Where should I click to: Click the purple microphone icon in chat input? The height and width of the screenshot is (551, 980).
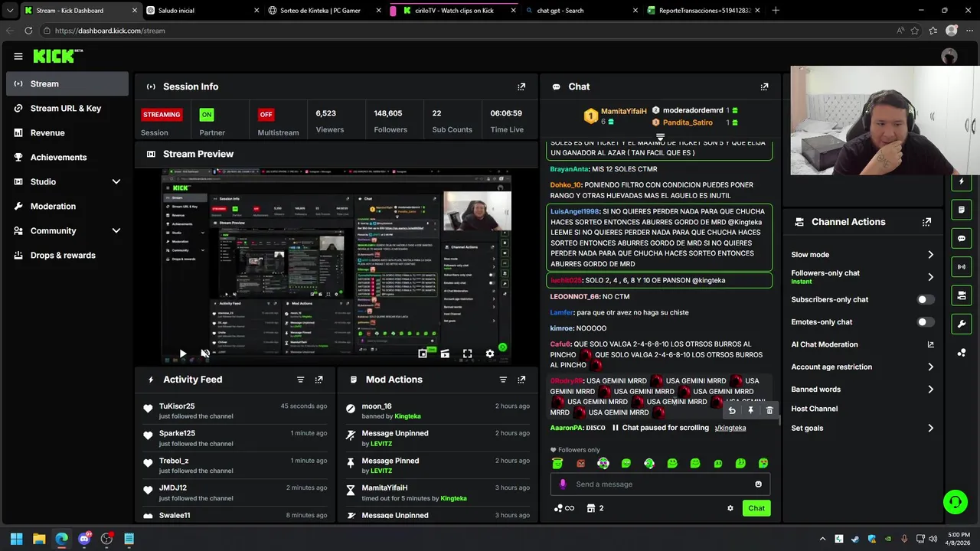click(x=563, y=484)
